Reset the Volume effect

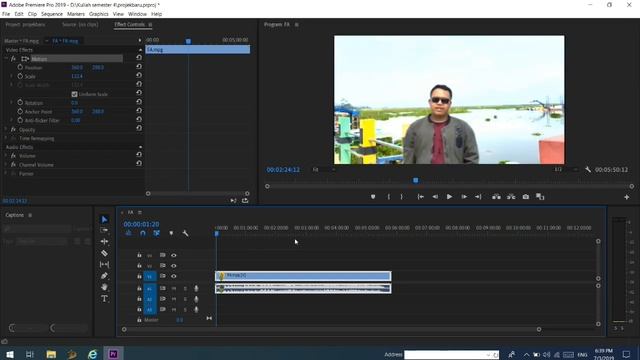[x=139, y=154]
